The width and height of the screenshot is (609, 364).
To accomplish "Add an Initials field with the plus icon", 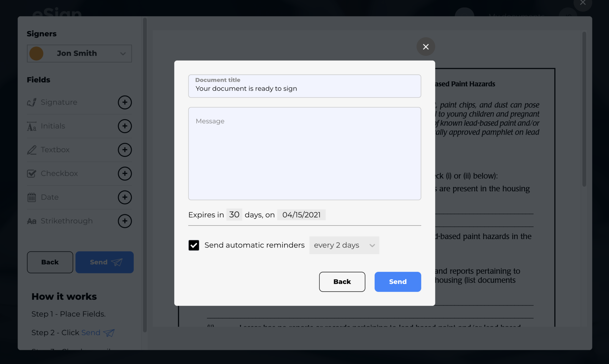I will [125, 126].
